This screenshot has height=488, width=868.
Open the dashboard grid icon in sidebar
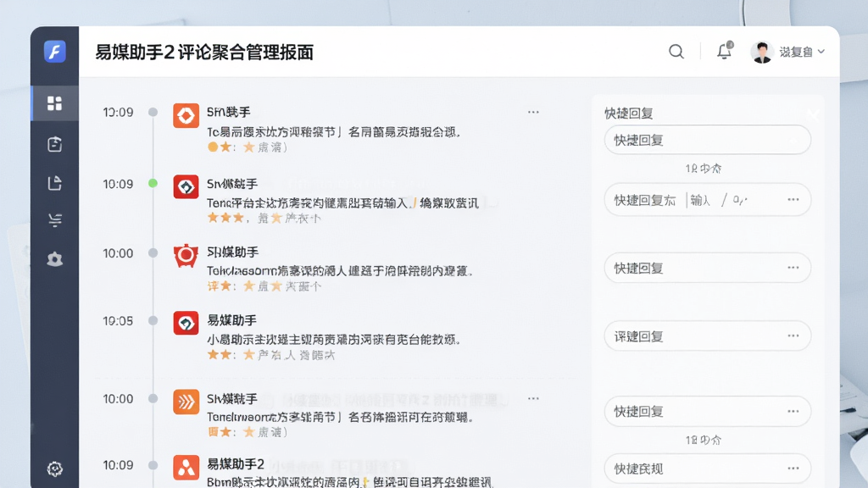point(54,103)
